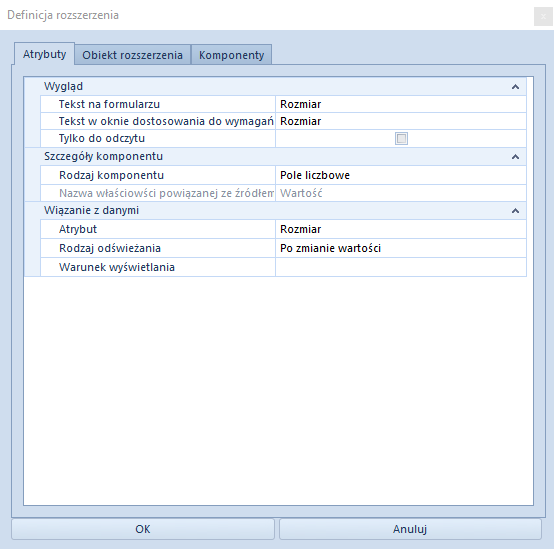The image size is (554, 549).
Task: Select the Wygląd section header
Action: 64,86
